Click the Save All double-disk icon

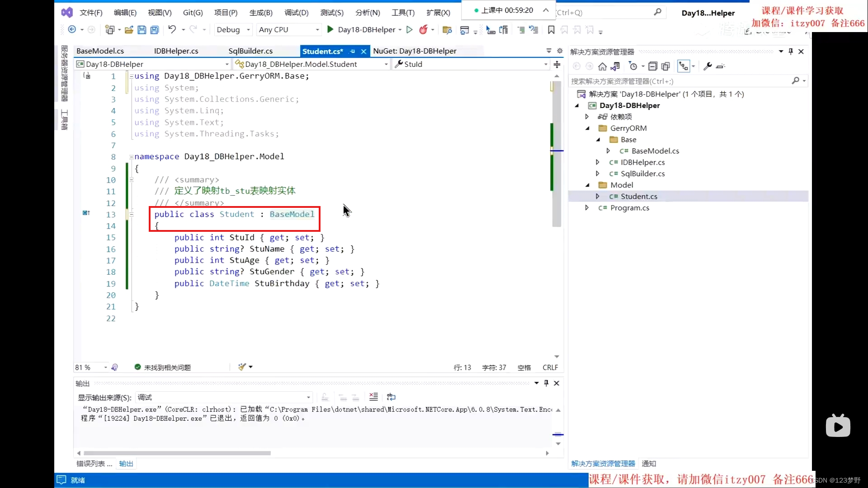click(x=155, y=30)
